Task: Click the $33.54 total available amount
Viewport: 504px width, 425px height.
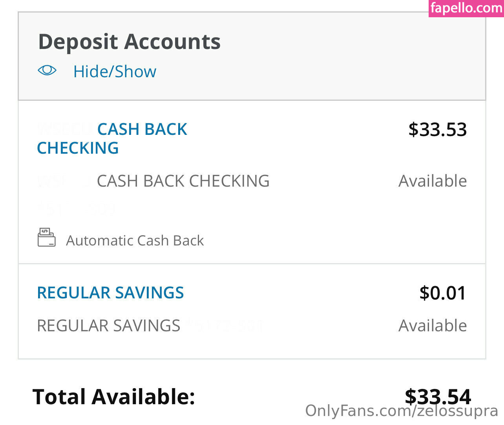Action: tap(437, 396)
